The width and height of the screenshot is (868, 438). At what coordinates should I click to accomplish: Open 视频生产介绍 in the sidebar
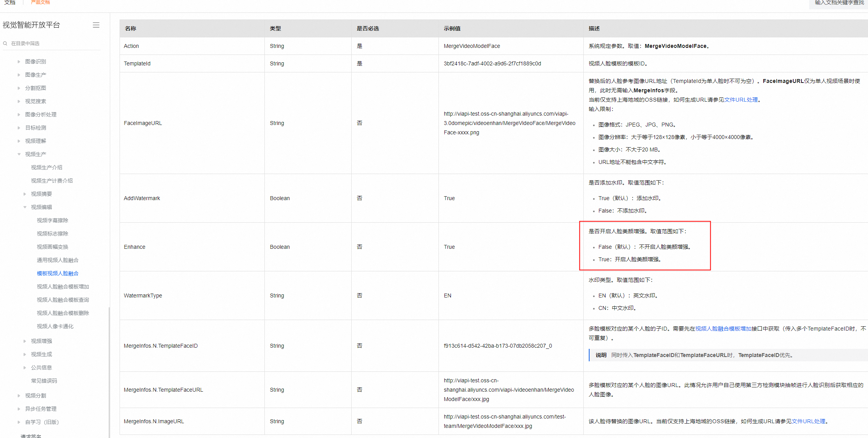coord(47,167)
